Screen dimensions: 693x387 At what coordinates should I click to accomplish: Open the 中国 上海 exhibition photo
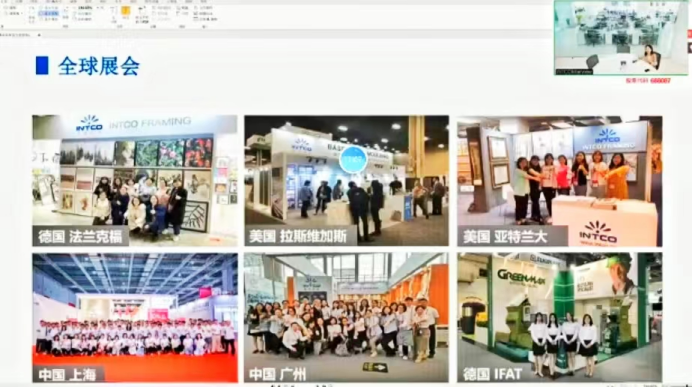135,318
